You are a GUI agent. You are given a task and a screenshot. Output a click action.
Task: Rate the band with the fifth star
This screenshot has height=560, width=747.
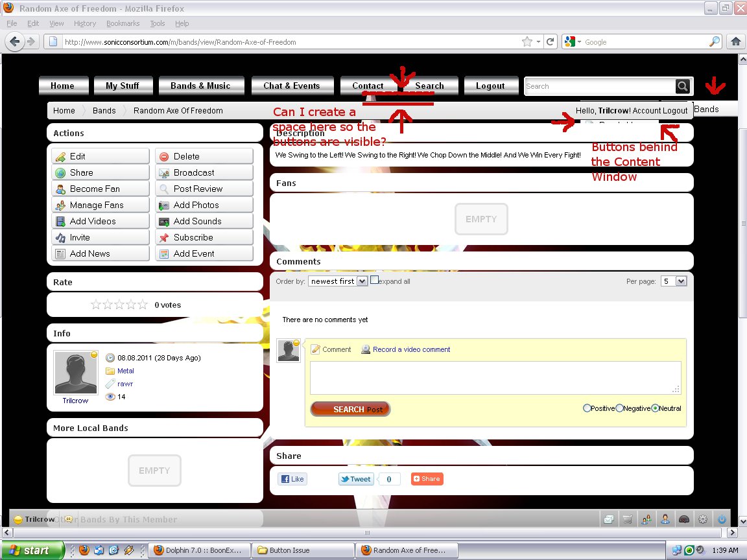(143, 305)
